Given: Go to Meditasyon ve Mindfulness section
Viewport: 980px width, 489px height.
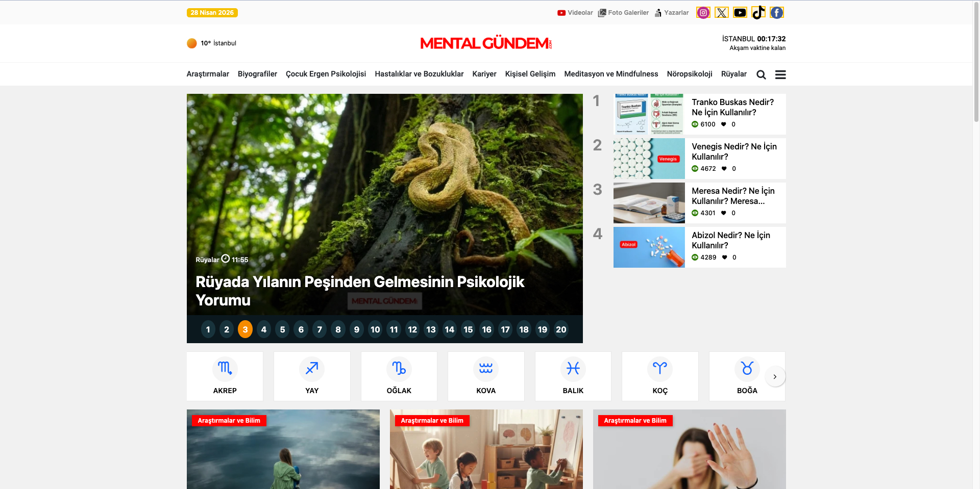Looking at the screenshot, I should [x=611, y=74].
